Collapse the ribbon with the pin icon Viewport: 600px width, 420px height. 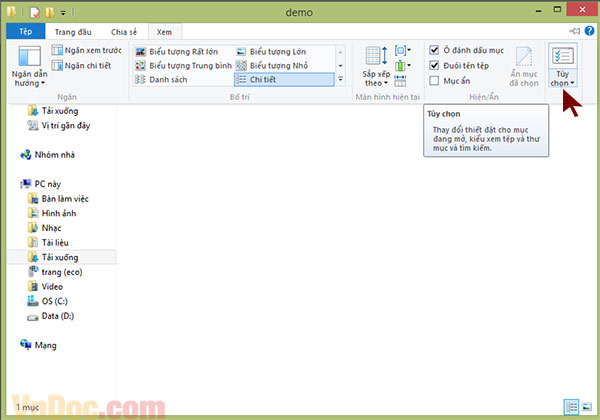575,31
